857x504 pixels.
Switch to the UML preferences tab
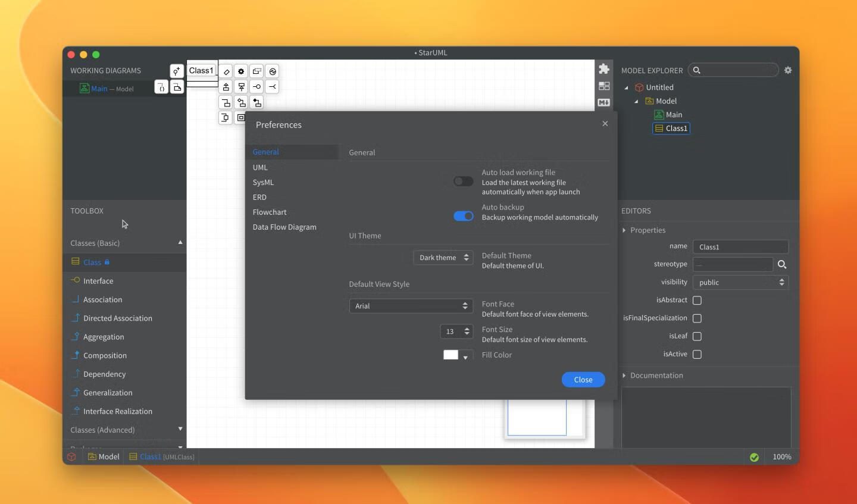point(260,168)
